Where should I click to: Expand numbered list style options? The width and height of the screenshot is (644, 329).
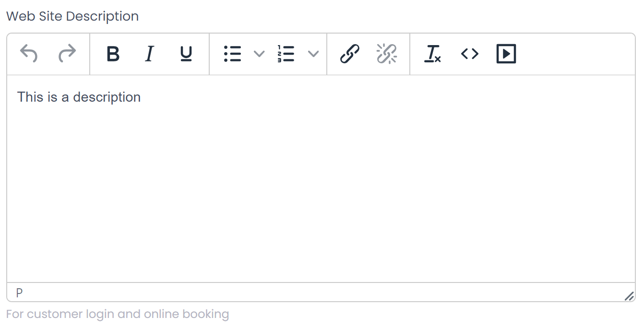coord(313,54)
